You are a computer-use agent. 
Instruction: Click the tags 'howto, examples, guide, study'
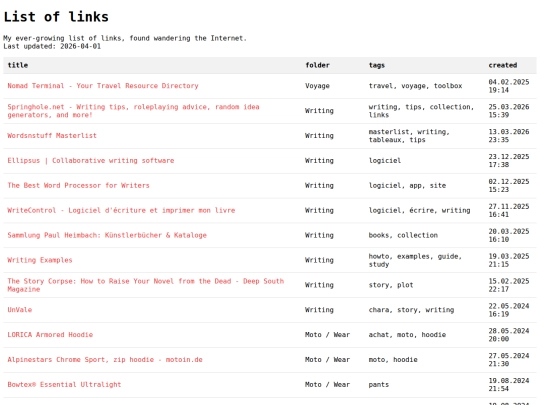[x=415, y=260]
